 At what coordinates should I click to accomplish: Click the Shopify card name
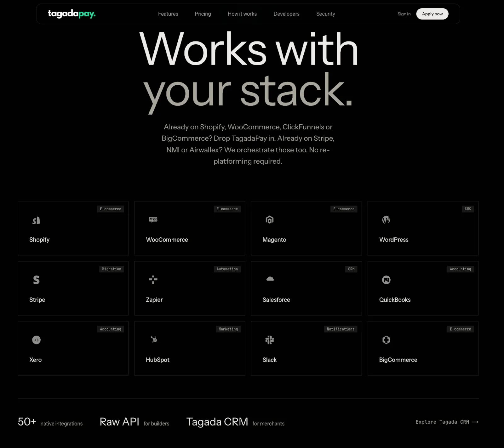(39, 240)
